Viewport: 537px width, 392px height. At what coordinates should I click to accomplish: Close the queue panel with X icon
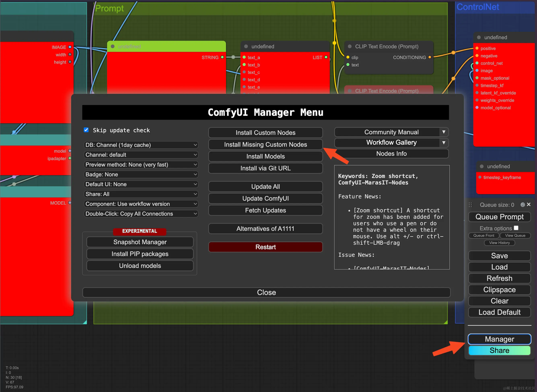point(529,204)
